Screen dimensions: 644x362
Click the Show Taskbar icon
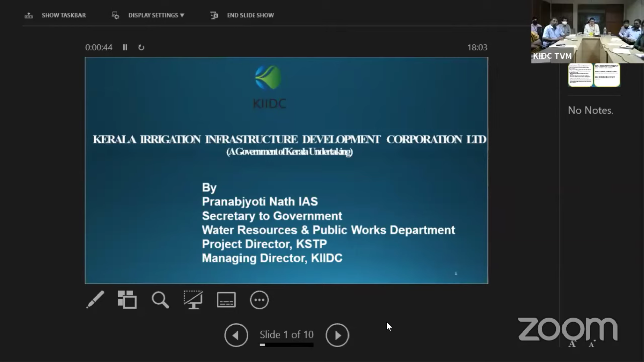29,15
